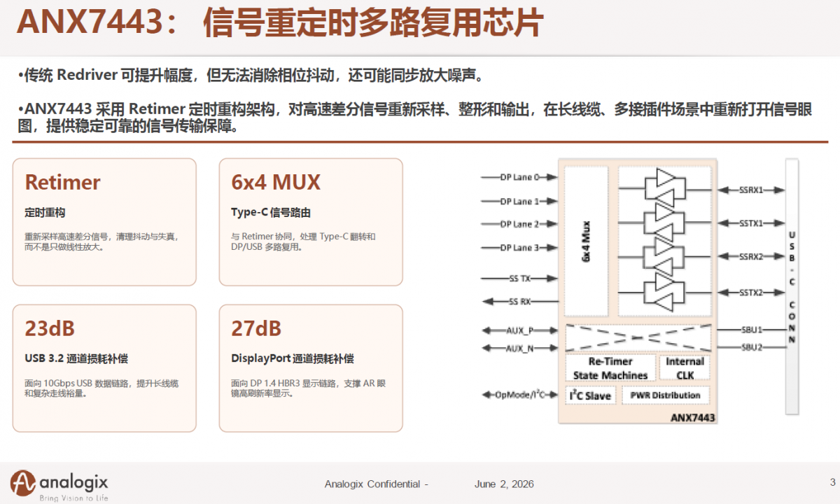Click 'USB 3.2 通道损耗补偿' subtitle

pos(76,358)
